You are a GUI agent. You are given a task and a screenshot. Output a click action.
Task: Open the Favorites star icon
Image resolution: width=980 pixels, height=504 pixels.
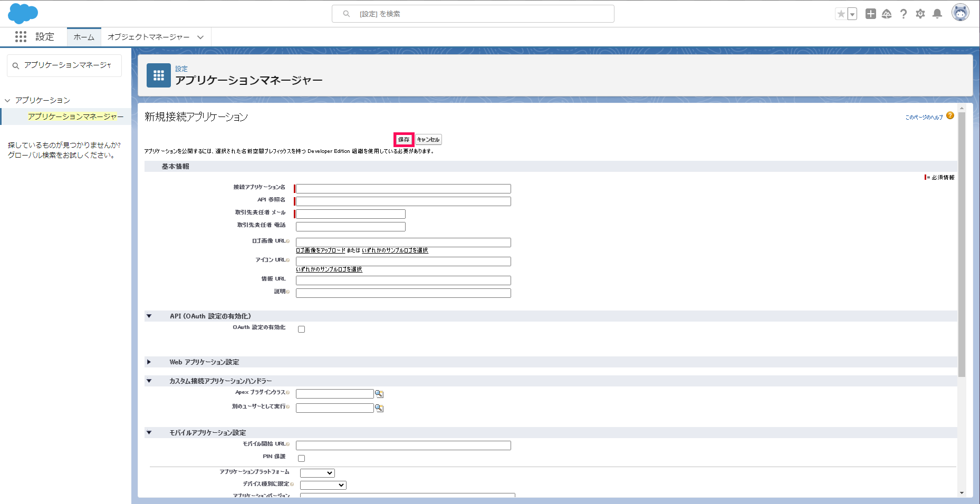841,14
